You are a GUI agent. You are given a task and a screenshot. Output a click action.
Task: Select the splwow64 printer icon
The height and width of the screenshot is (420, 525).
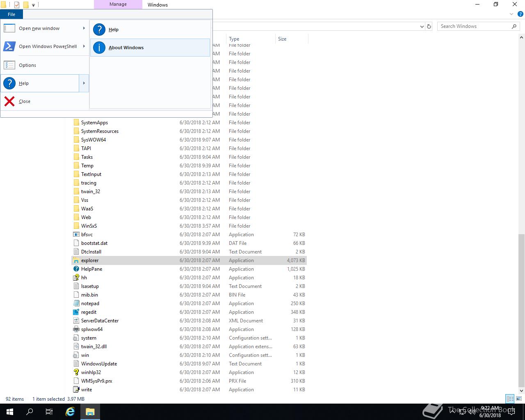coord(76,329)
